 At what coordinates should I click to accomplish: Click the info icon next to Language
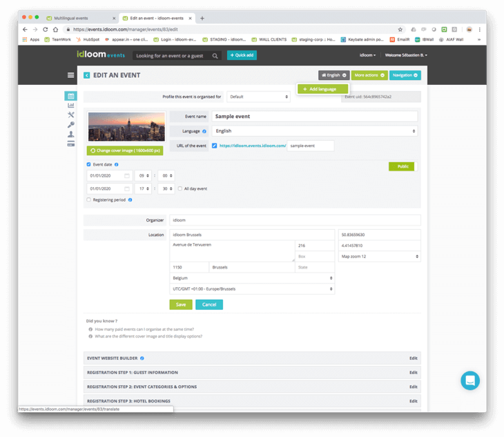point(204,131)
